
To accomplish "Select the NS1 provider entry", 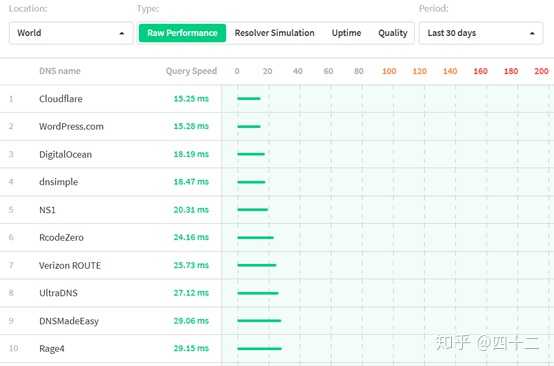I will (x=47, y=210).
